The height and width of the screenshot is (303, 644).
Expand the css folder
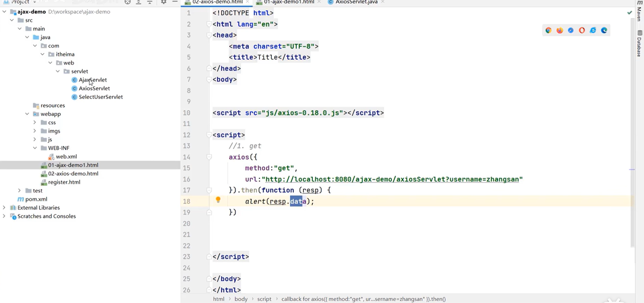(x=35, y=122)
